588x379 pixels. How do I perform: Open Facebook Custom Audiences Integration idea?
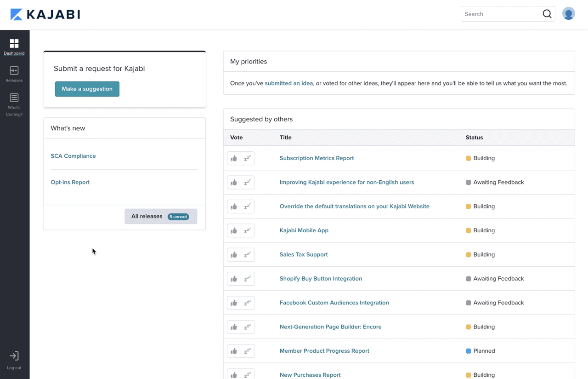tap(334, 303)
